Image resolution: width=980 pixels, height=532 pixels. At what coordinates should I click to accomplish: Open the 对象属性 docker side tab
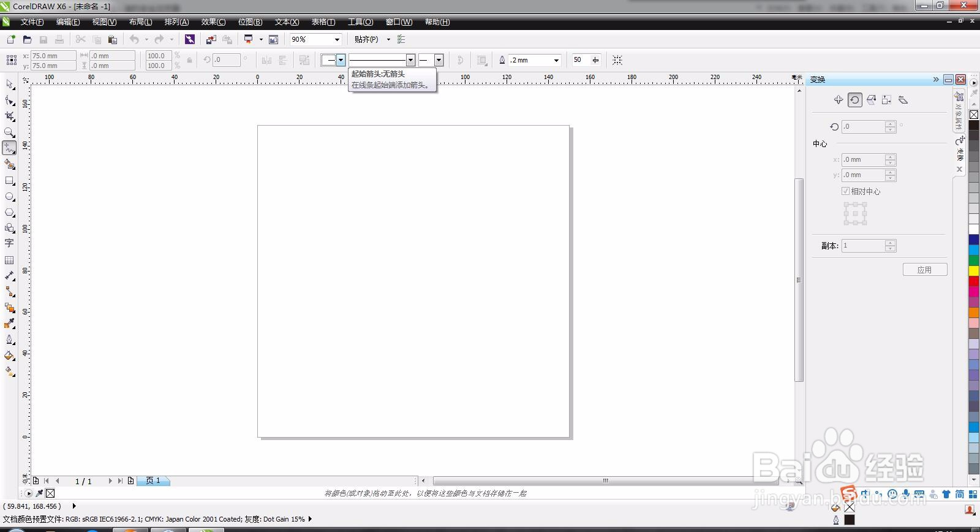pyautogui.click(x=959, y=110)
